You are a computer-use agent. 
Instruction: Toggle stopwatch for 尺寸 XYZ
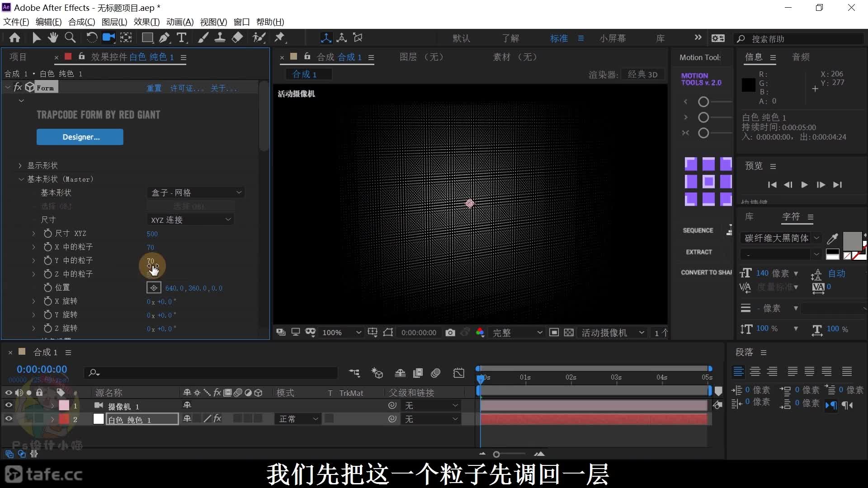47,233
